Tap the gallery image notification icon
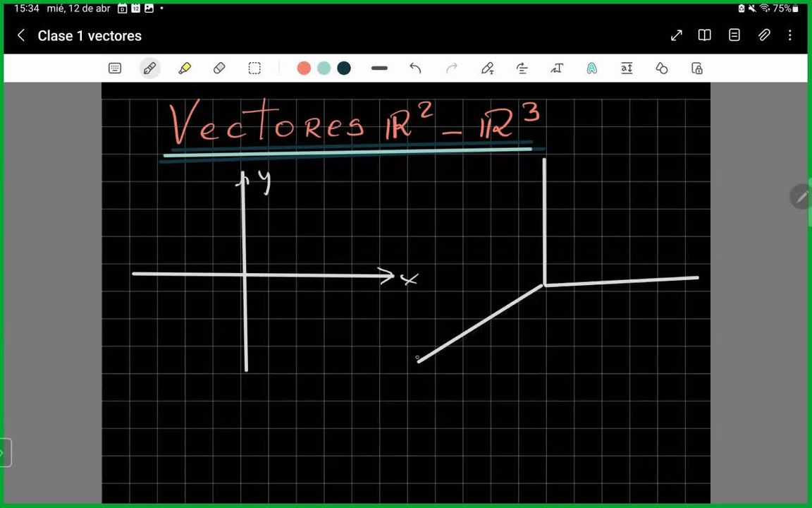The height and width of the screenshot is (508, 812). tap(149, 8)
